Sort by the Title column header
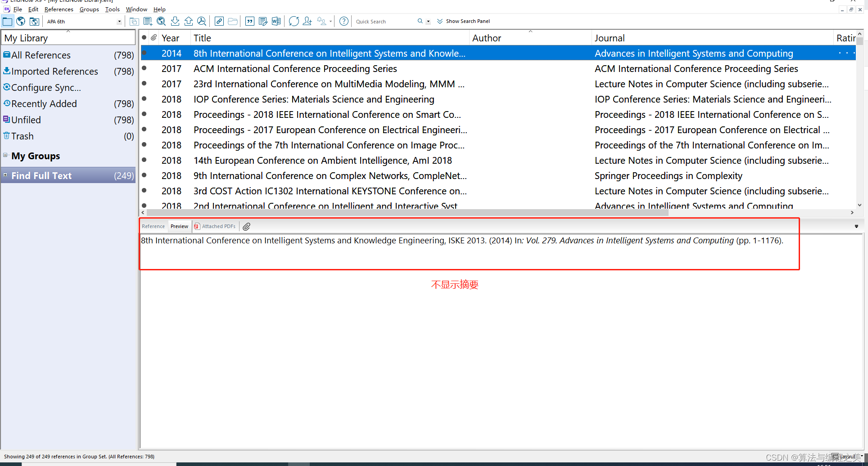The image size is (868, 466). coord(330,38)
